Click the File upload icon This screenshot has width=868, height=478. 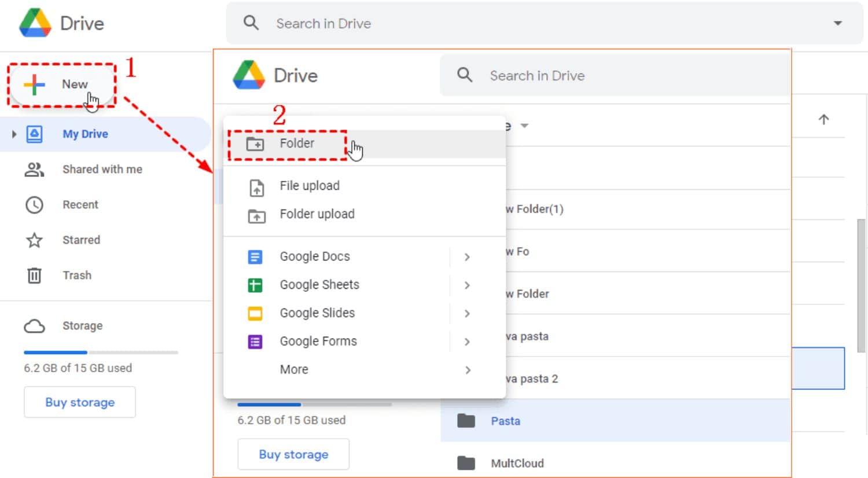[256, 187]
